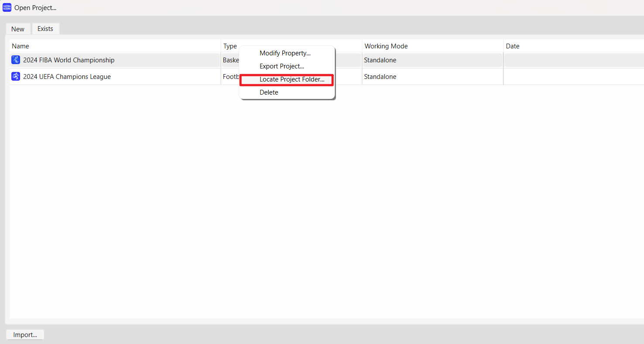
Task: Select the 2024 UEFA Champions League project name
Action: [x=67, y=77]
